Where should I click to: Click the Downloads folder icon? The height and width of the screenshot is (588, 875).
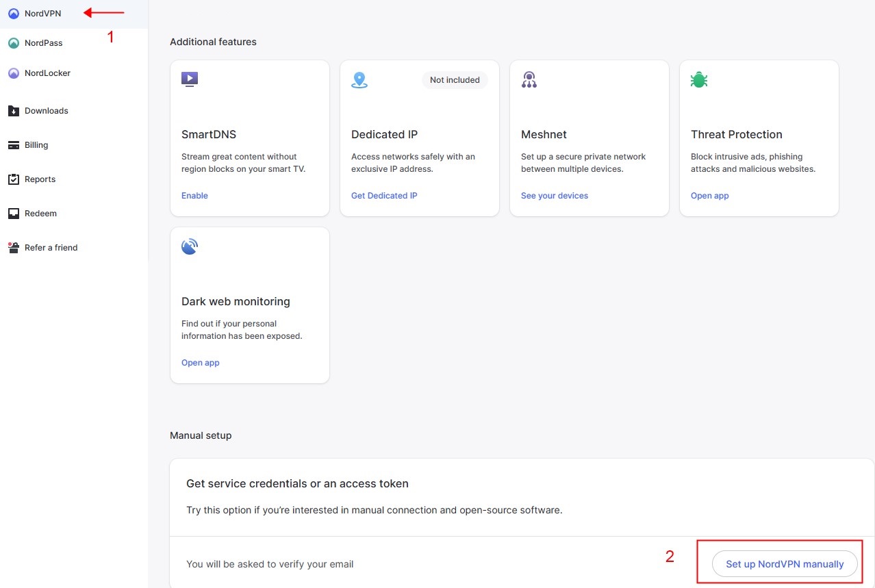pyautogui.click(x=14, y=111)
